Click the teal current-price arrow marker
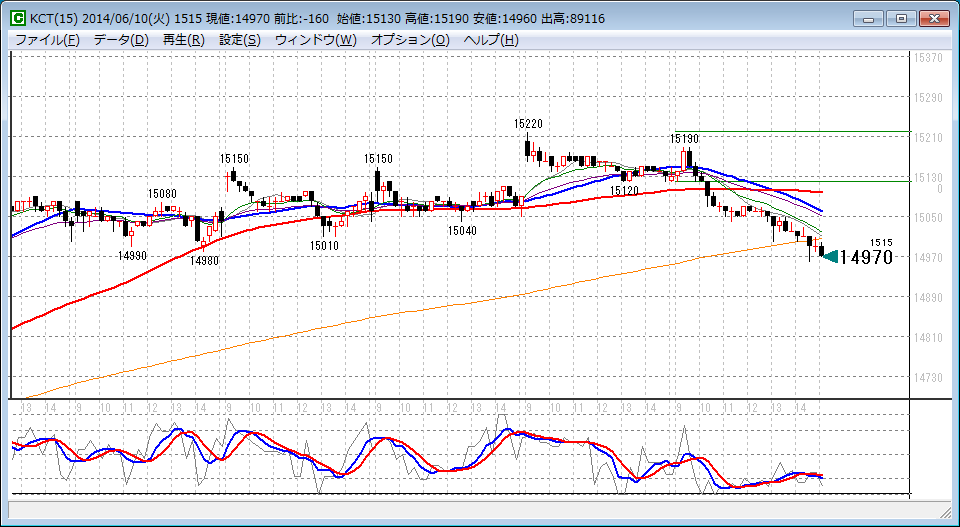Screen dimensions: 960x527 829,258
